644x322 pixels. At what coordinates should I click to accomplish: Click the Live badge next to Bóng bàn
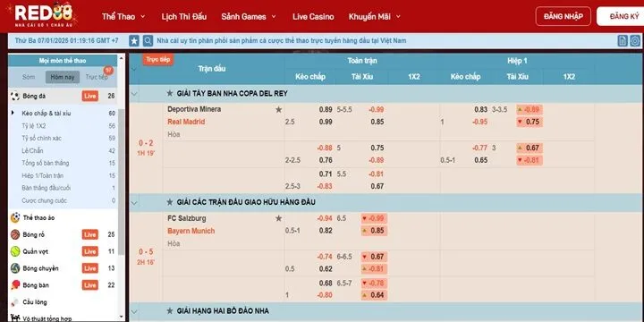[90, 285]
